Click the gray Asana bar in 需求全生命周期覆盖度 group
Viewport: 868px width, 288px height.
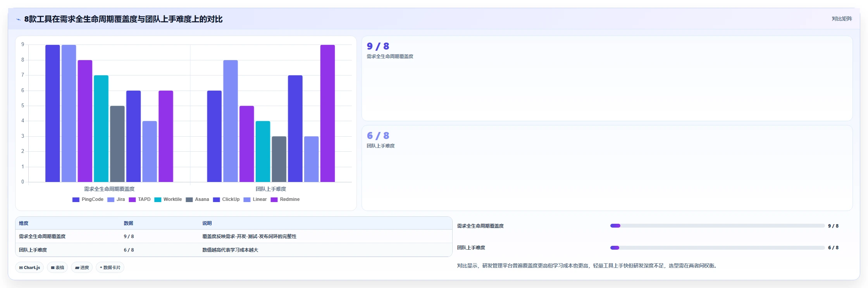pos(117,144)
